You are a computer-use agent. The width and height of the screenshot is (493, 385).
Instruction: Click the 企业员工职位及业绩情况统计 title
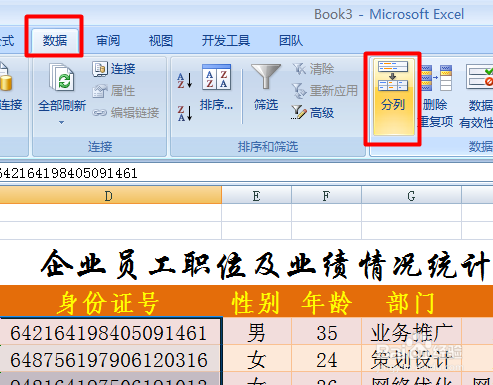point(265,264)
